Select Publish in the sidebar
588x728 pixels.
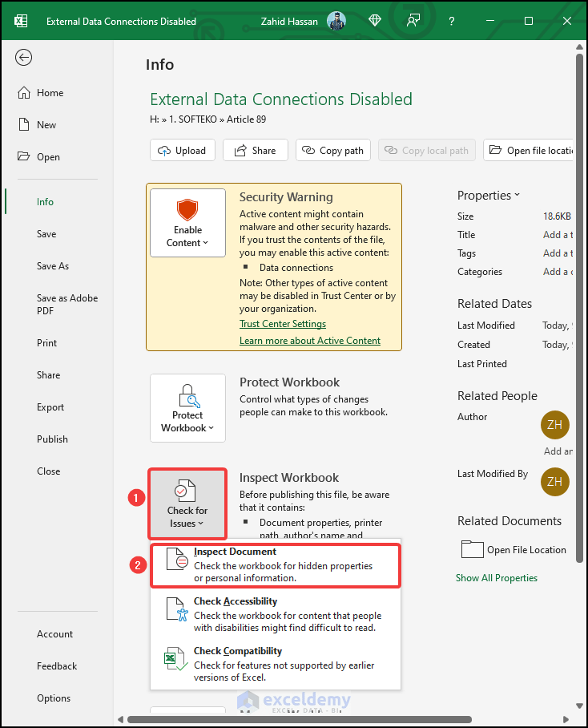pyautogui.click(x=52, y=439)
